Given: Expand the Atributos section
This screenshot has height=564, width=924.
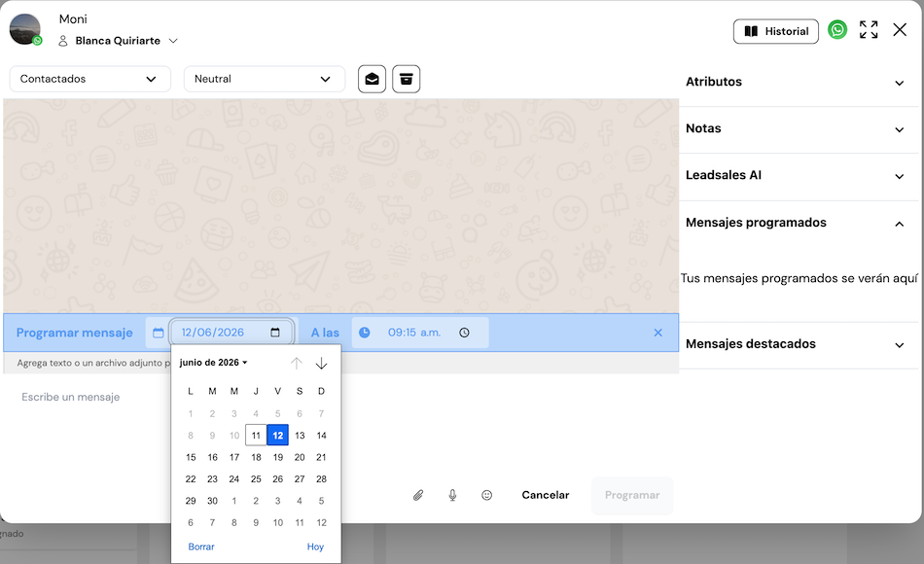Looking at the screenshot, I should click(x=799, y=83).
